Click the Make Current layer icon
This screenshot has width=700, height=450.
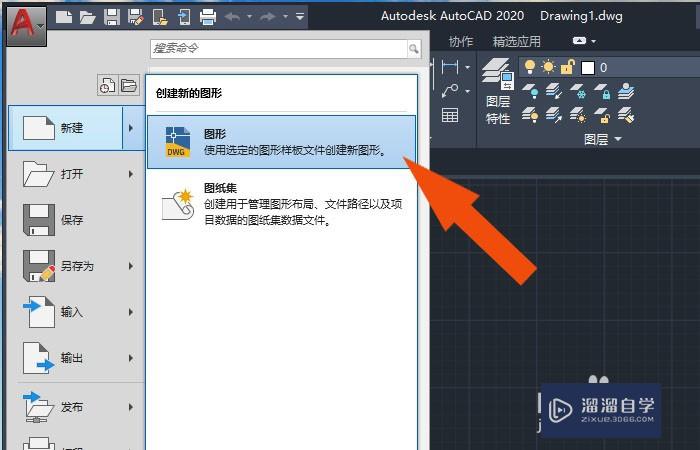pos(626,91)
